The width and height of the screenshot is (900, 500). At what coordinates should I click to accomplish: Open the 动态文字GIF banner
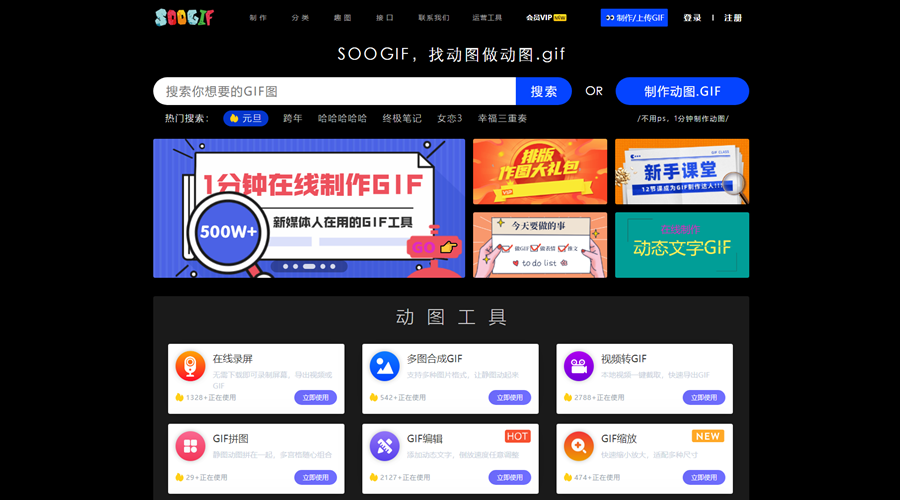[x=682, y=245]
